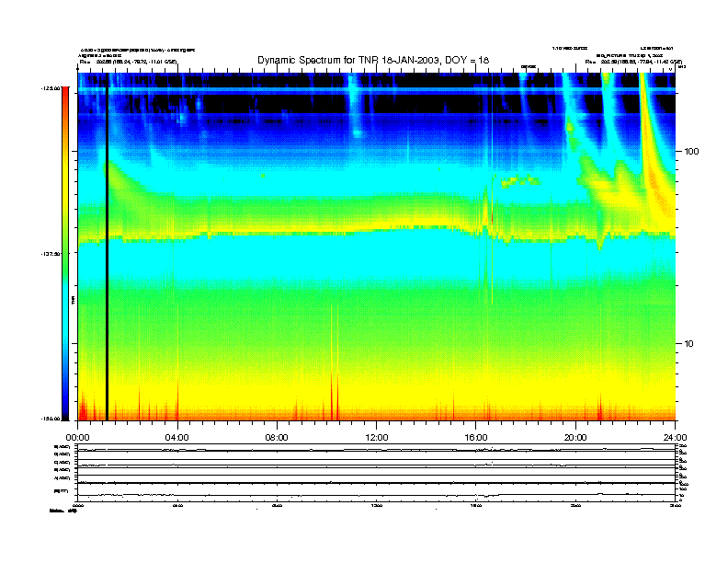Image resolution: width=728 pixels, height=563 pixels.
Task: Click the 16:00 time axis label
Action: click(x=476, y=438)
